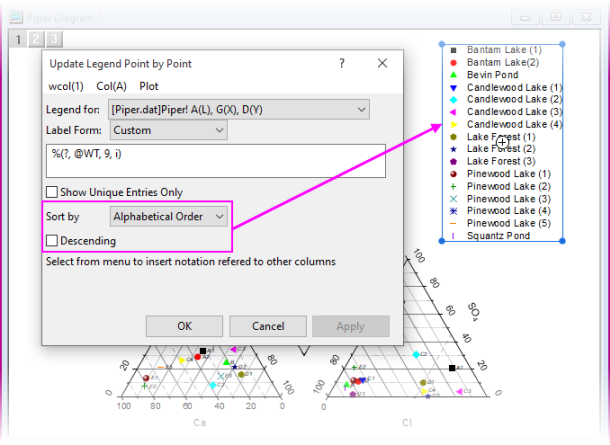
Task: Enable Show Unique Entries Only checkbox
Action: (52, 192)
